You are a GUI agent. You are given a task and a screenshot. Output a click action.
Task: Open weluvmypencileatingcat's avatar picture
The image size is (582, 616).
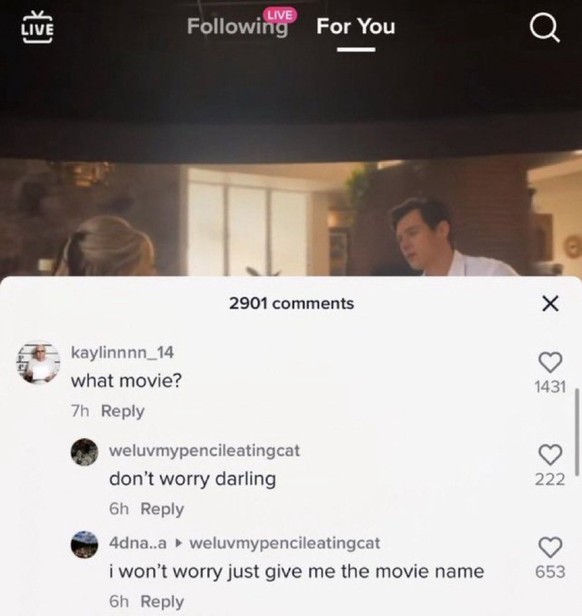tap(84, 452)
